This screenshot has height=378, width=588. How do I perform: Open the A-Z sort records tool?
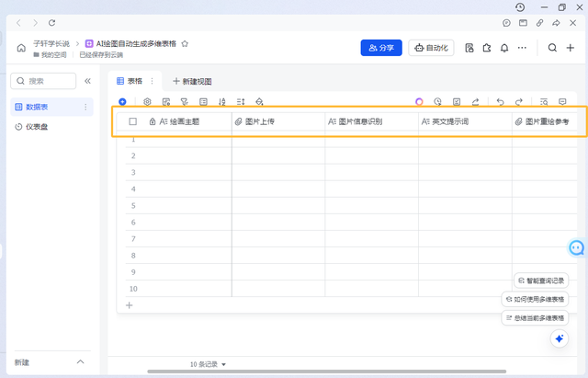click(222, 102)
